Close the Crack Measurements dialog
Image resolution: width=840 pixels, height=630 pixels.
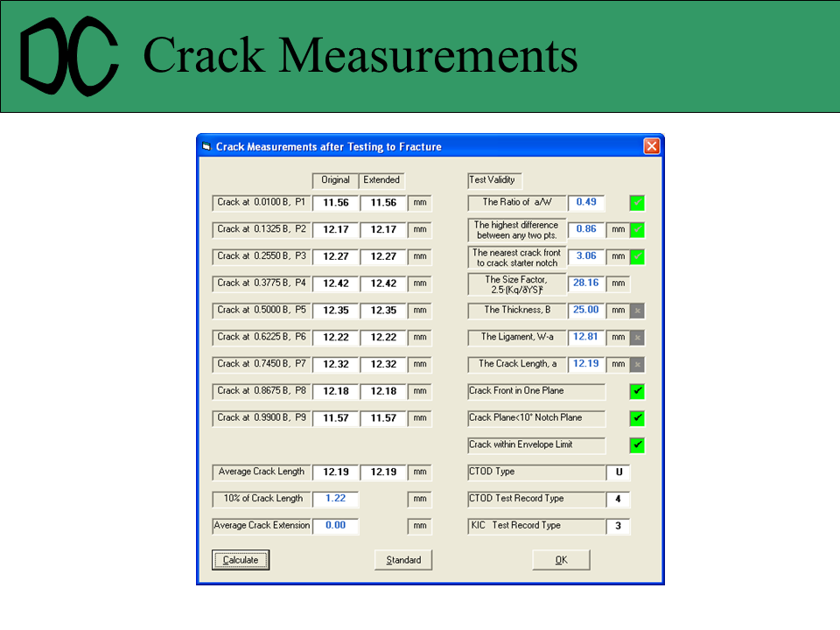point(651,147)
